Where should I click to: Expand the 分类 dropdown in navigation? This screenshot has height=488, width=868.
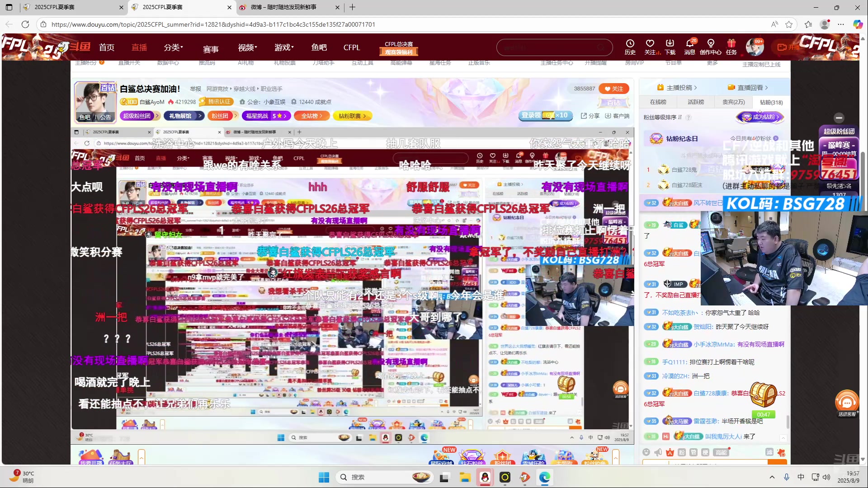[174, 47]
